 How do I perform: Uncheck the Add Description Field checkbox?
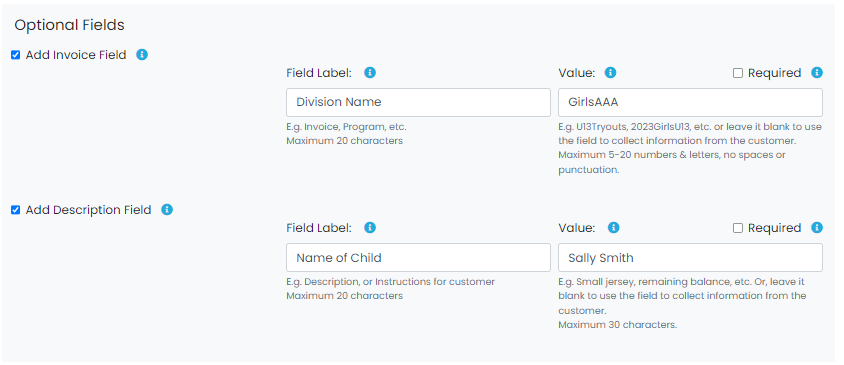16,210
